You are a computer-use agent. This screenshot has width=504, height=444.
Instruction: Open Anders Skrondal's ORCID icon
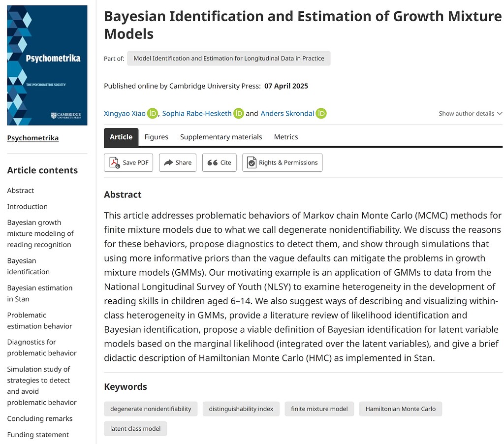[x=321, y=113]
